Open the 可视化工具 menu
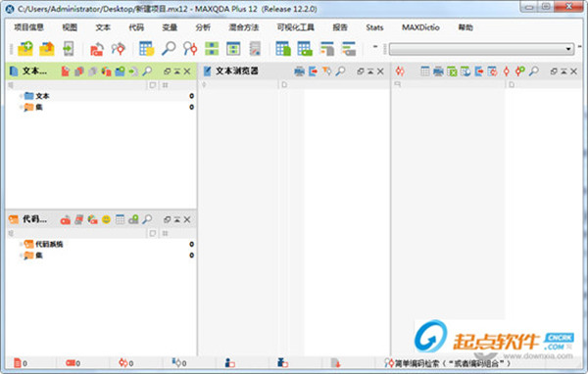This screenshot has height=374, width=588. (x=296, y=27)
